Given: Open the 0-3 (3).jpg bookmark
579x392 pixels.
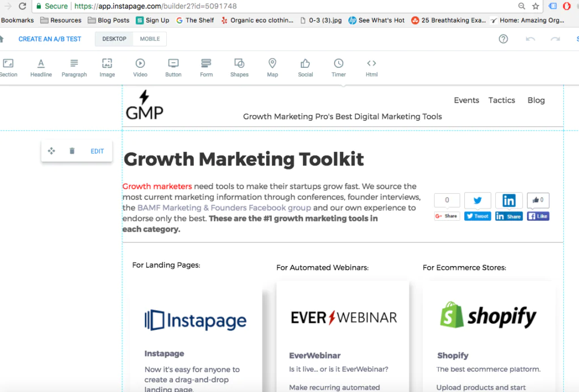Looking at the screenshot, I should click(321, 20).
